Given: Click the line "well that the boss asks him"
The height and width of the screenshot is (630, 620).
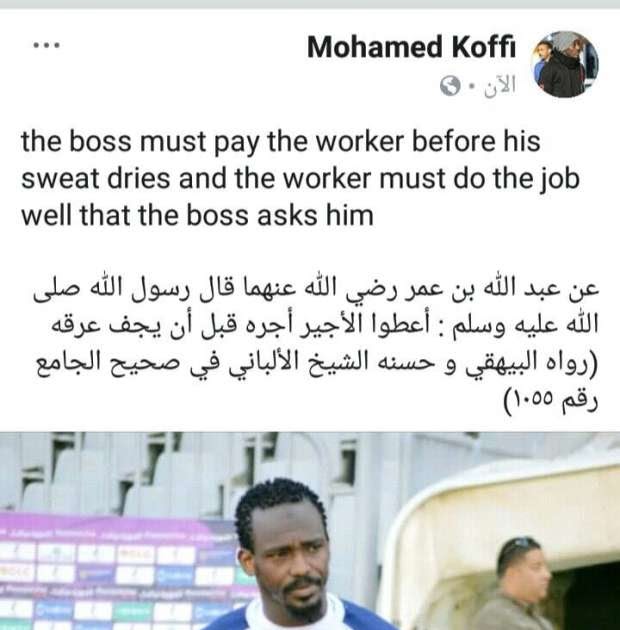Looking at the screenshot, I should coord(197,215).
